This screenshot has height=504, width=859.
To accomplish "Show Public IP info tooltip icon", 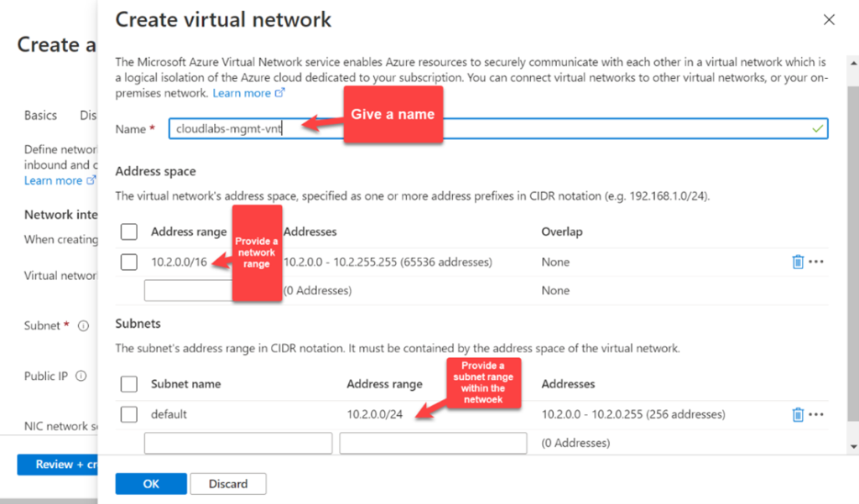I will pyautogui.click(x=81, y=376).
